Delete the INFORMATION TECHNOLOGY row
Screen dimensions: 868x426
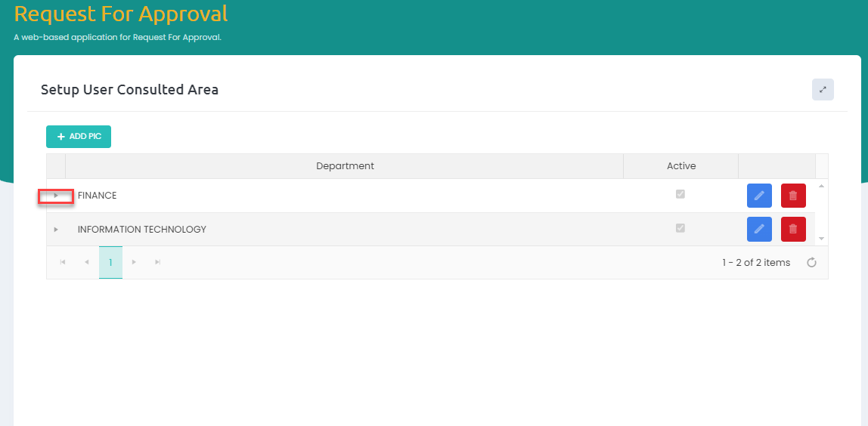[x=793, y=229]
